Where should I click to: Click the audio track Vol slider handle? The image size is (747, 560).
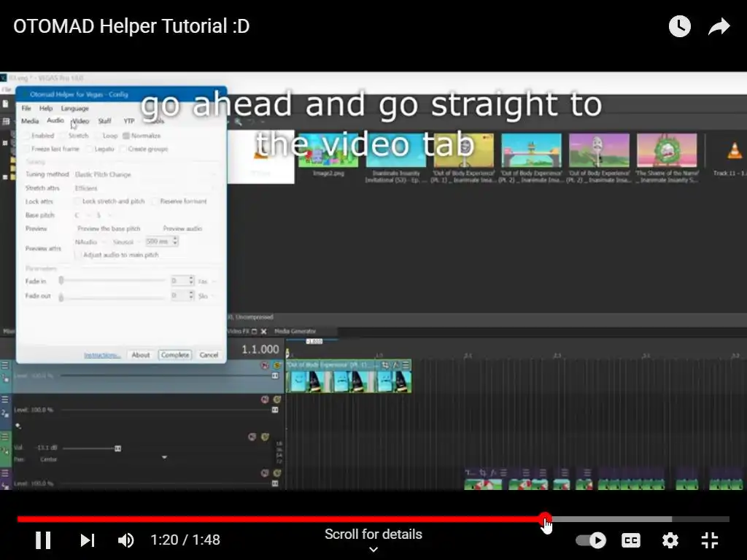(x=117, y=448)
